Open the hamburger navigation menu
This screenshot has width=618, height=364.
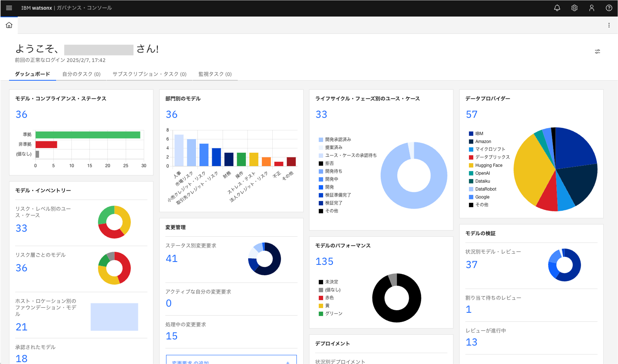tap(9, 8)
